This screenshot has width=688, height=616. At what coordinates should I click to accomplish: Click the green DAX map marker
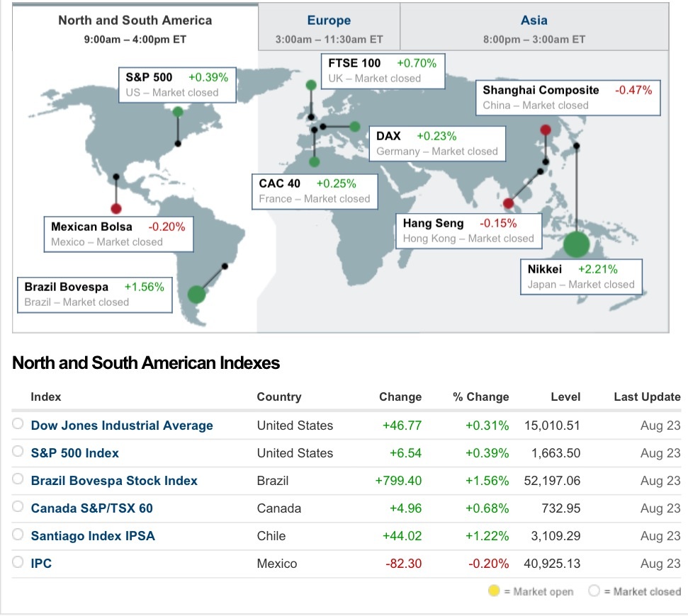[x=355, y=127]
